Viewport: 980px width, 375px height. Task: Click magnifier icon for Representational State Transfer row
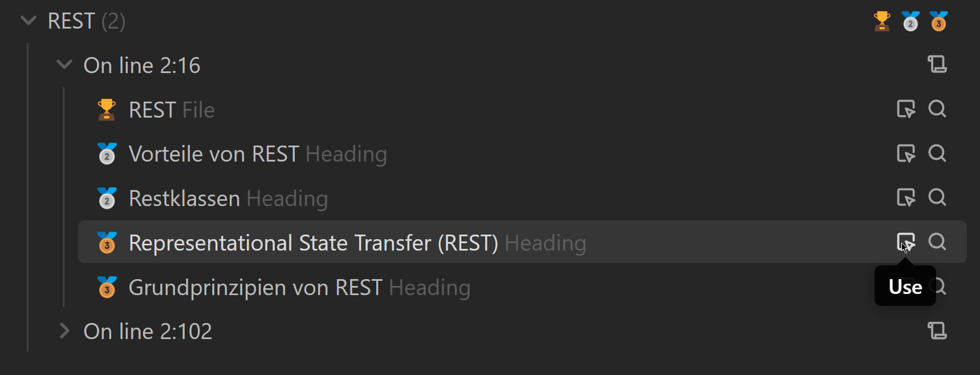click(937, 241)
